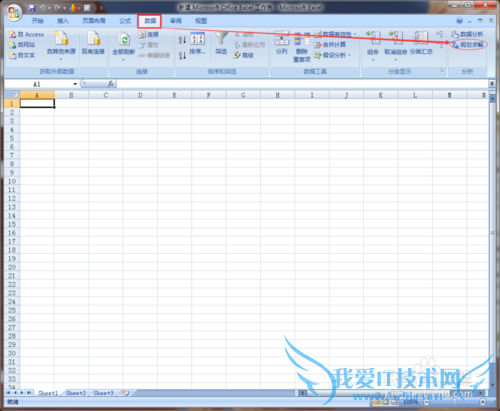Click 规划求解 (Solver)
Viewport: 500px width, 411px height.
(x=468, y=45)
